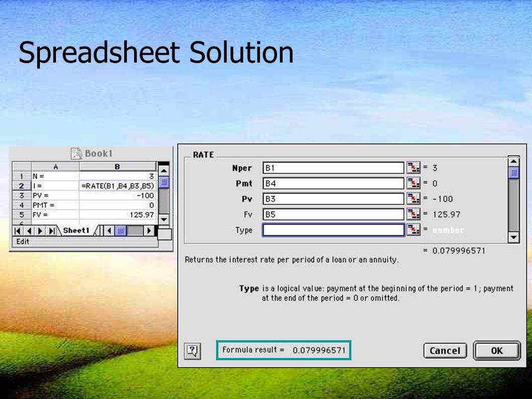
Task: Click the Book1 horizontal scroll right arrow
Action: 149,231
